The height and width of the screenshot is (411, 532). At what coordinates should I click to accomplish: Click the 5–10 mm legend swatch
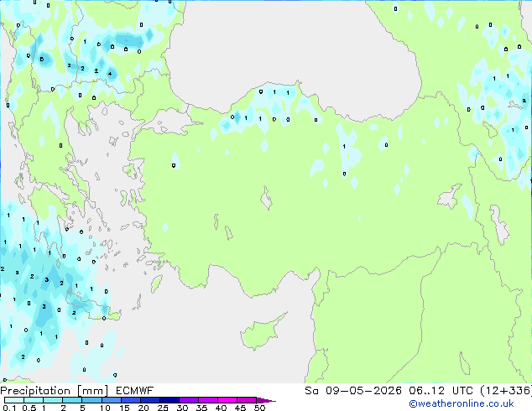coord(91,400)
